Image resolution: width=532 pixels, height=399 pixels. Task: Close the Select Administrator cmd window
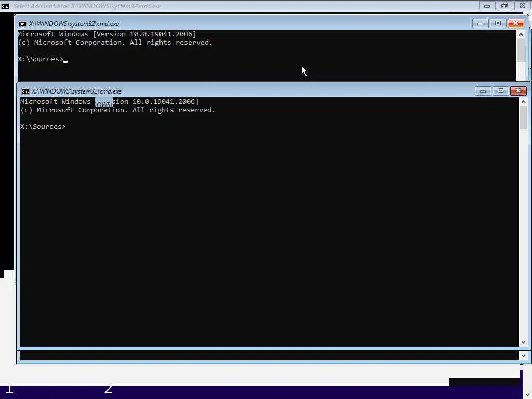tap(523, 6)
